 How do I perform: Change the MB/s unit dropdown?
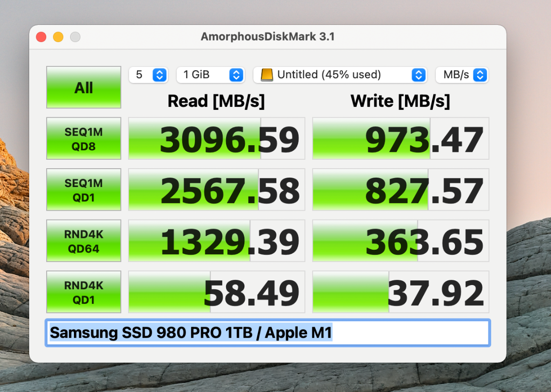pyautogui.click(x=462, y=75)
